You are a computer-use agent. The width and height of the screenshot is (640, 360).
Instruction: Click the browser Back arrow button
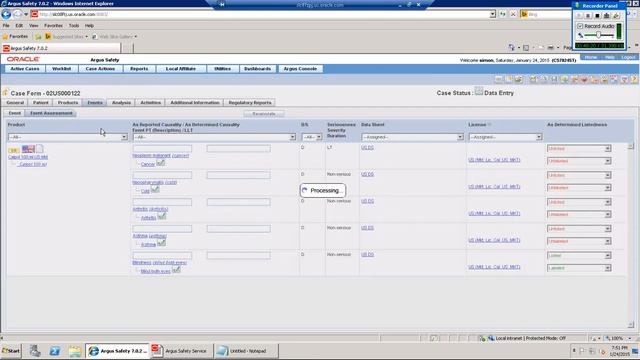(6, 14)
